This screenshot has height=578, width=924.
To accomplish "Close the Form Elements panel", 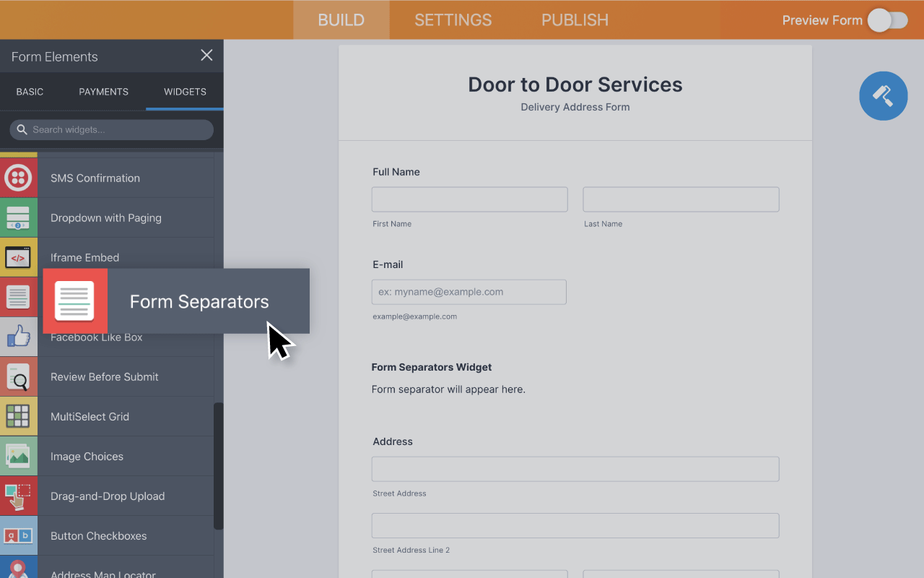I will [206, 55].
